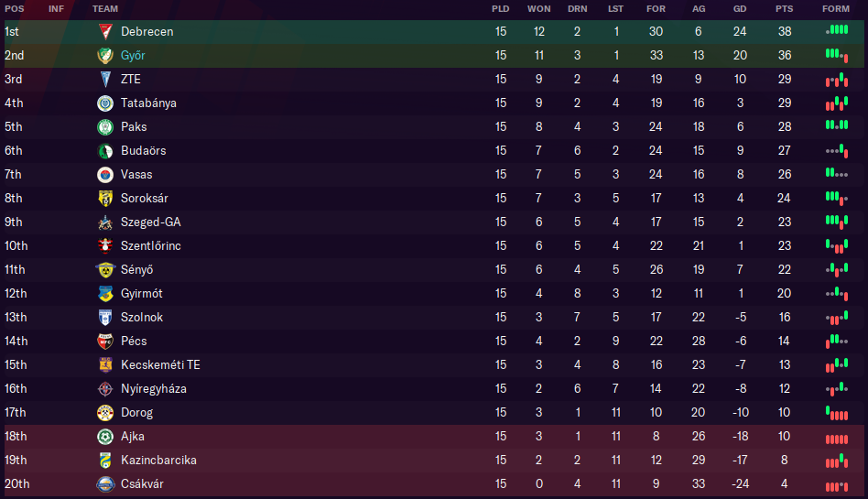
Task: Click the FORM column header
Action: pos(835,8)
